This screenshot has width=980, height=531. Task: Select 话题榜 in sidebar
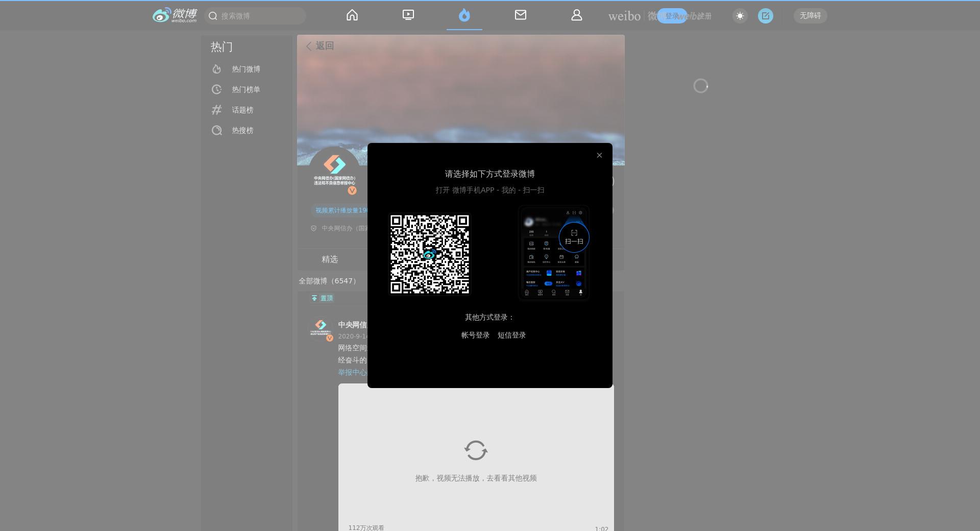coord(242,110)
